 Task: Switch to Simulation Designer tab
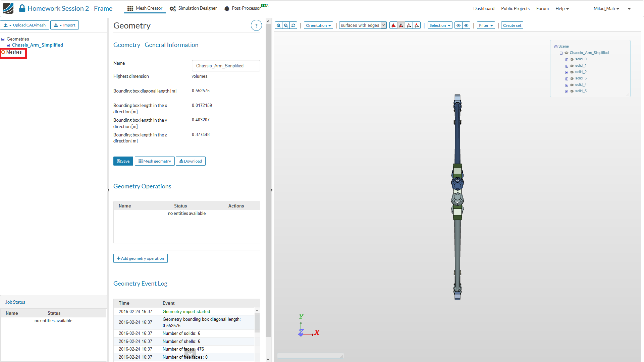pyautogui.click(x=194, y=8)
